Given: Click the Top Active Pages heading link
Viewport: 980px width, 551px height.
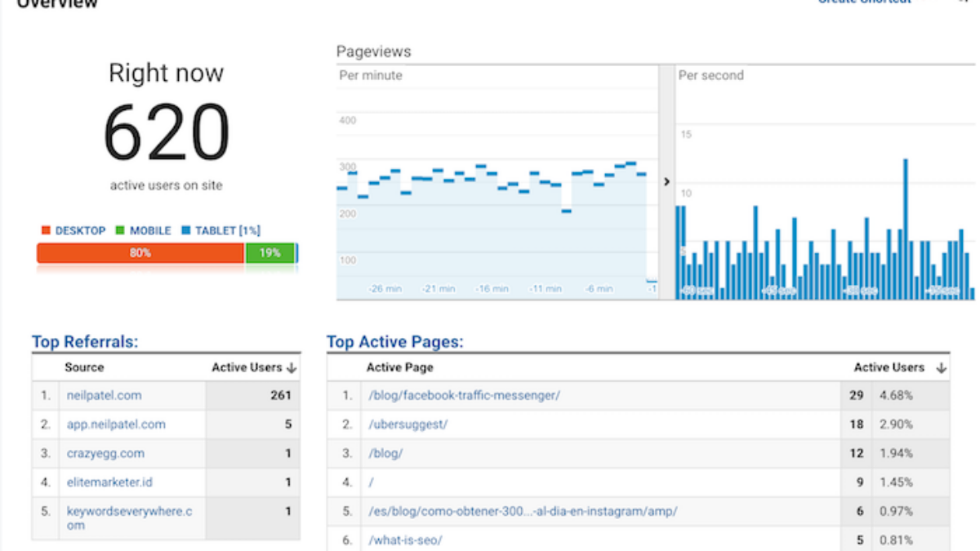Looking at the screenshot, I should coord(394,342).
